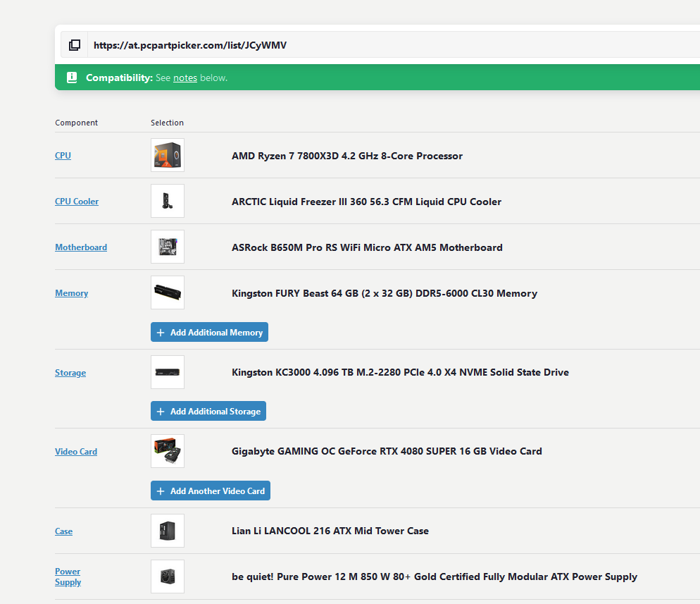
Task: Copy the list URL with the copy icon
Action: pos(74,45)
